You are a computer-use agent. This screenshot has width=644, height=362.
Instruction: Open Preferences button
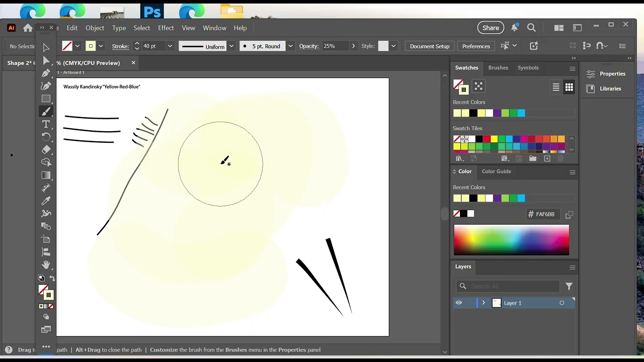[476, 46]
